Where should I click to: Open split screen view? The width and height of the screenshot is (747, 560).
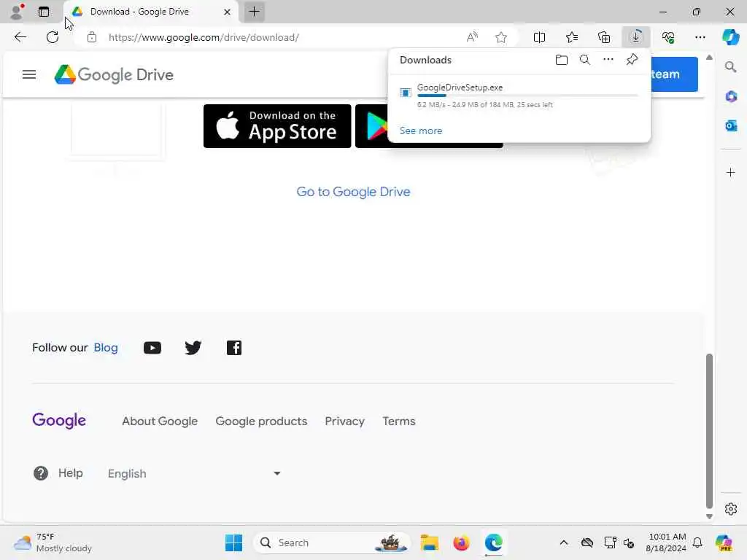coord(539,37)
